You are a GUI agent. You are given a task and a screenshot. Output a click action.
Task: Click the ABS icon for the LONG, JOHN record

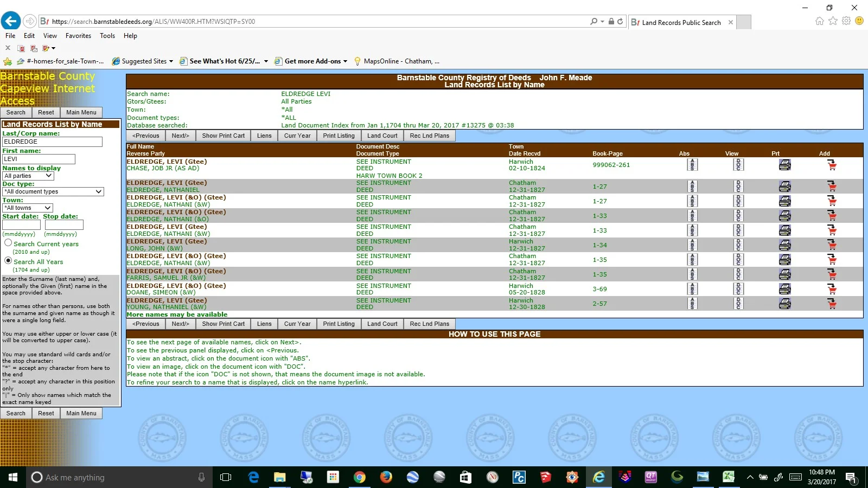(692, 245)
